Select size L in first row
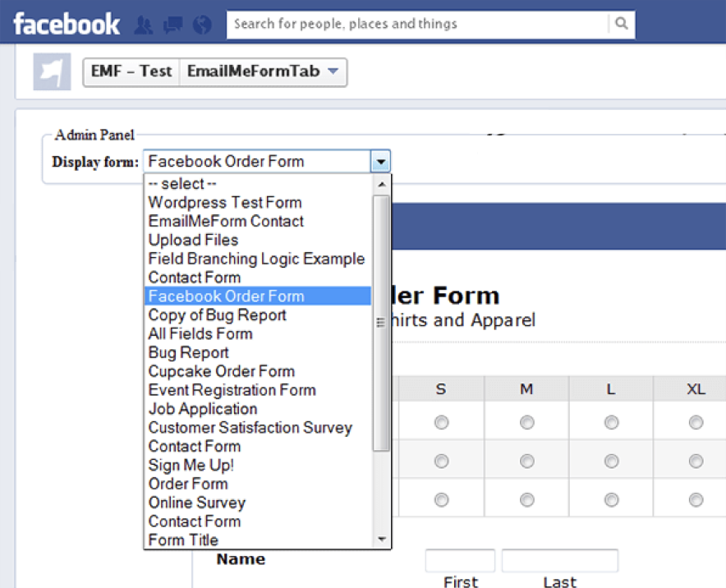This screenshot has height=588, width=726. [x=611, y=422]
